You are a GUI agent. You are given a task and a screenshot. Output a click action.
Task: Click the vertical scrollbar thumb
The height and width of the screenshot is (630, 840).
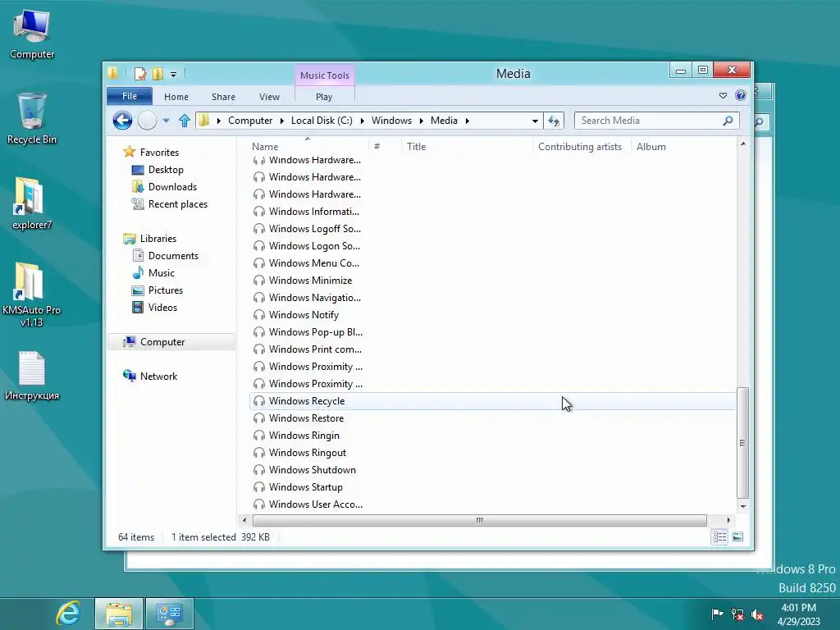(x=742, y=442)
